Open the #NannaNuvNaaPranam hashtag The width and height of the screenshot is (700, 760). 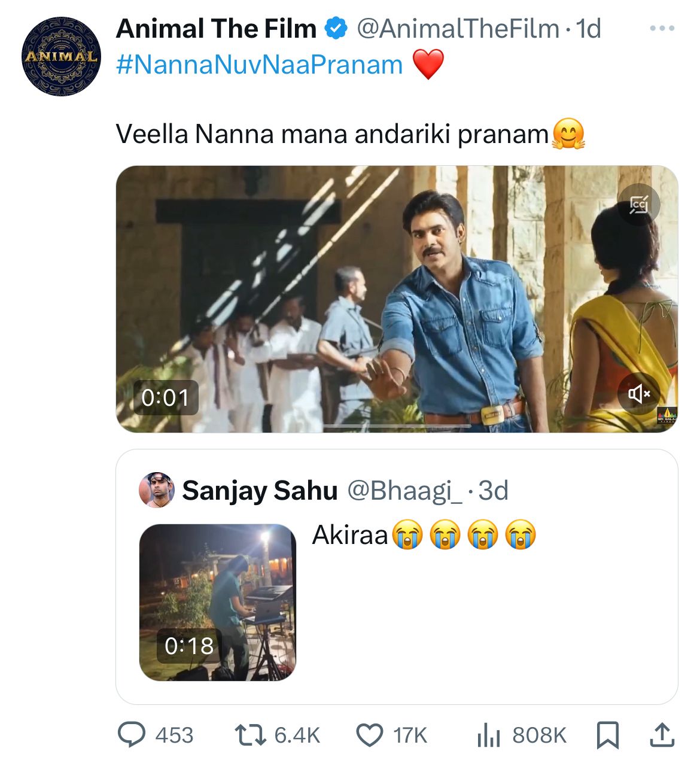[x=259, y=65]
